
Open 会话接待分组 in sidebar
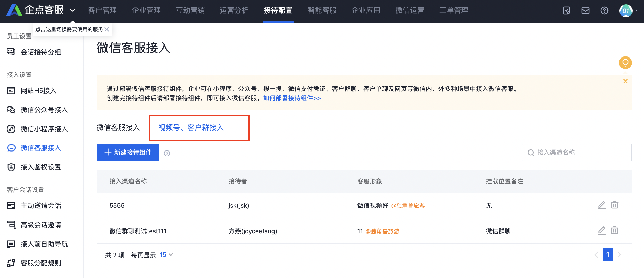[41, 52]
